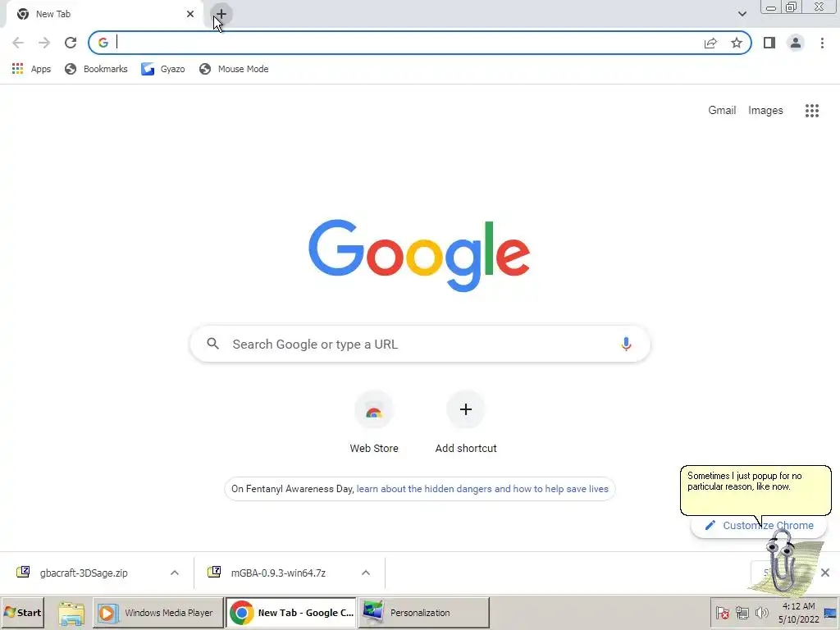Click the magnifier icon in the search box

pyautogui.click(x=212, y=344)
